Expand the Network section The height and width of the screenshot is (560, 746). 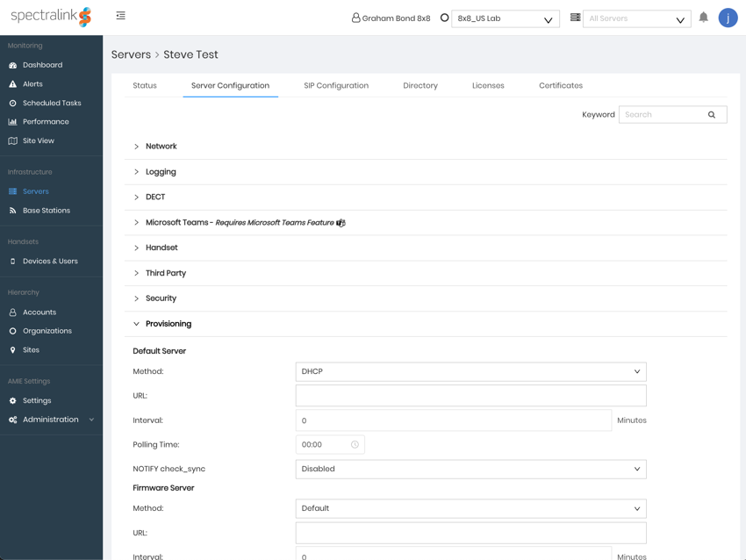tap(161, 147)
